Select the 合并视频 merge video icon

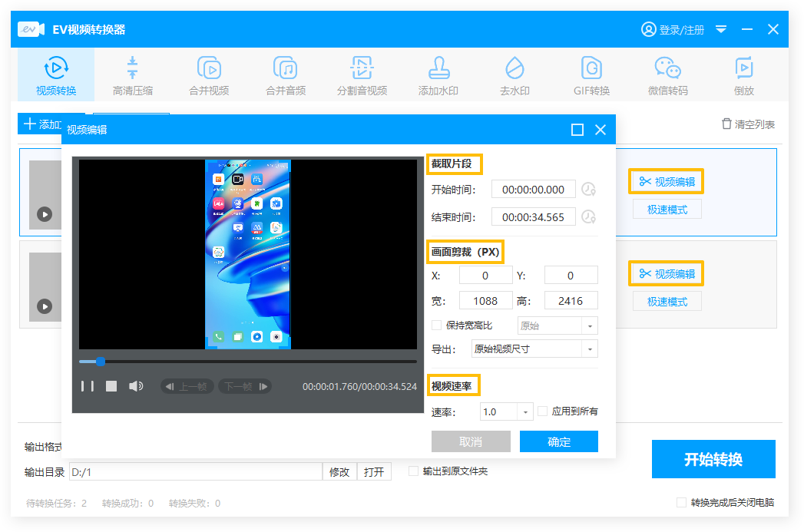coord(209,75)
